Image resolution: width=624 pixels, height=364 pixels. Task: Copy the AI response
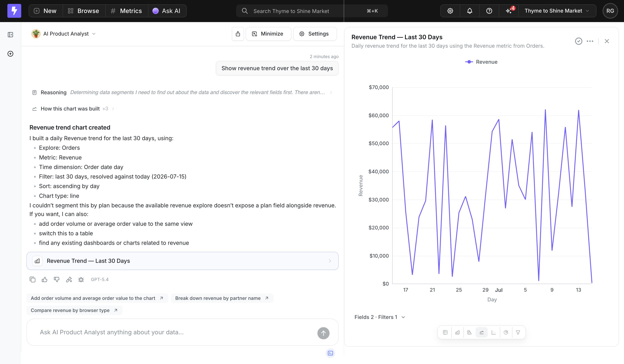point(32,279)
